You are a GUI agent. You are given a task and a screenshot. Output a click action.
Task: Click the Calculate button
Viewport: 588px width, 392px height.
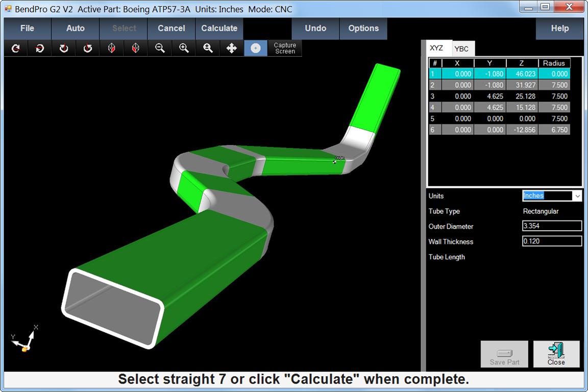[219, 28]
